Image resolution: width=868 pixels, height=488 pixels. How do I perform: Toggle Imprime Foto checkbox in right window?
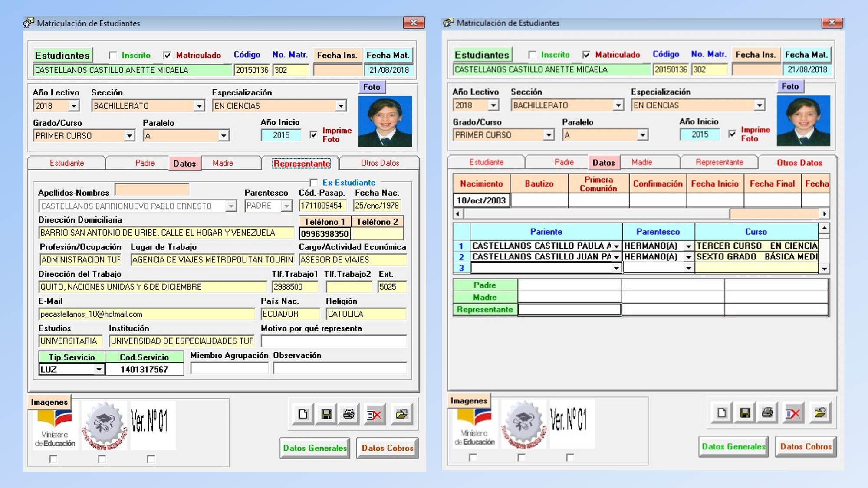pyautogui.click(x=732, y=134)
